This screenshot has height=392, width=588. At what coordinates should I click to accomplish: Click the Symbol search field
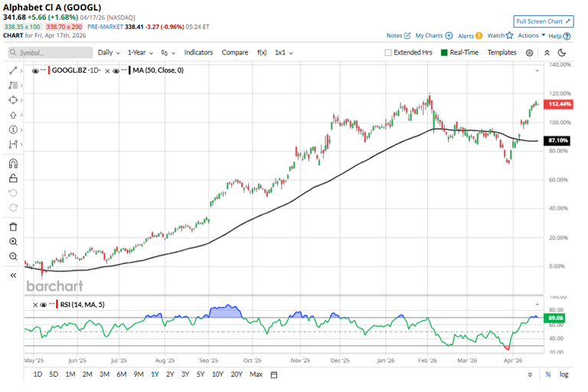pyautogui.click(x=51, y=53)
